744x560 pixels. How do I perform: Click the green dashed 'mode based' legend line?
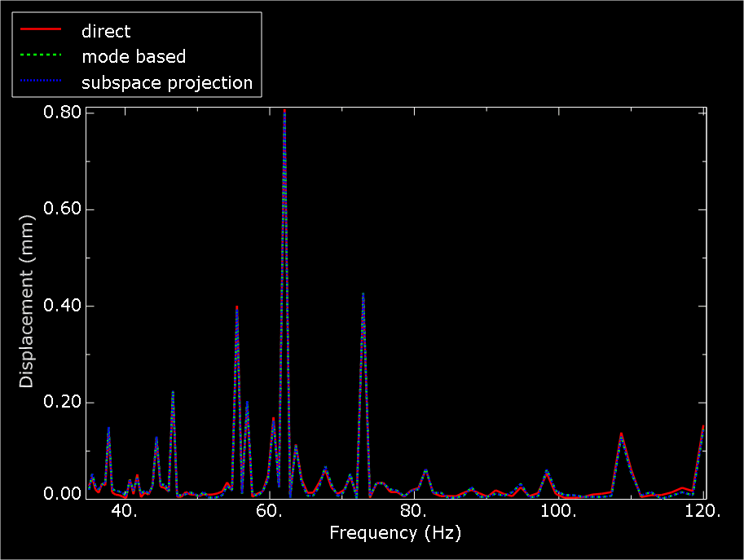point(41,57)
